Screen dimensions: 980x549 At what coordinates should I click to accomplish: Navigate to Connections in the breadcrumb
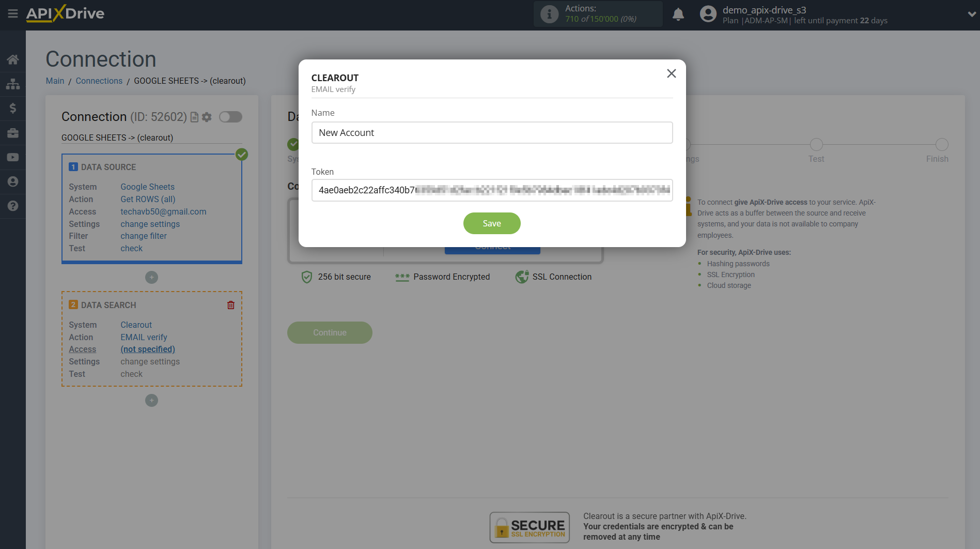pyautogui.click(x=99, y=81)
